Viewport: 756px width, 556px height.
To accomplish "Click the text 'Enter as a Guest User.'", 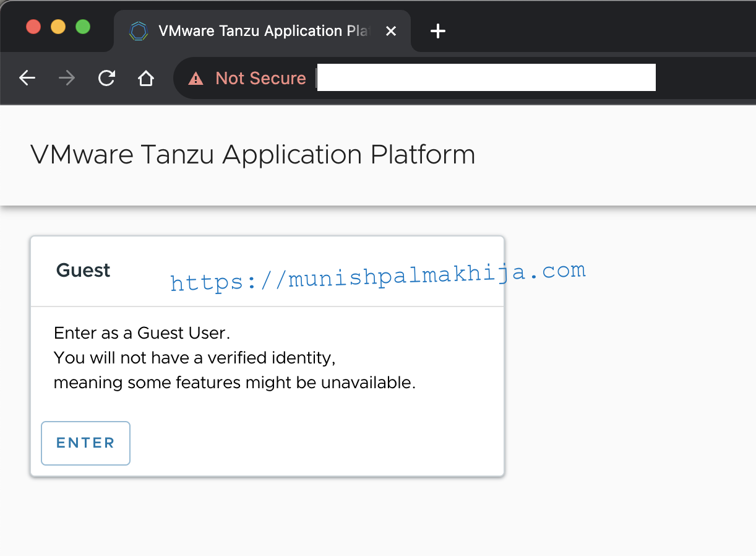I will tap(142, 333).
